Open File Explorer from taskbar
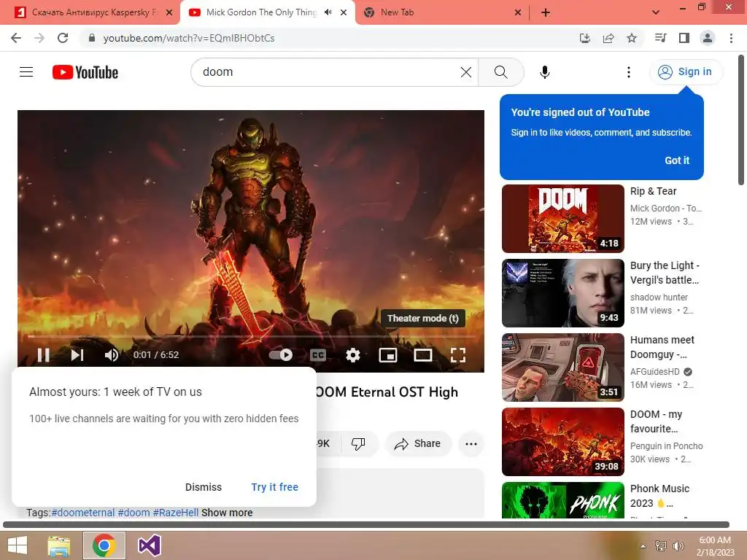747x560 pixels. pos(59,545)
